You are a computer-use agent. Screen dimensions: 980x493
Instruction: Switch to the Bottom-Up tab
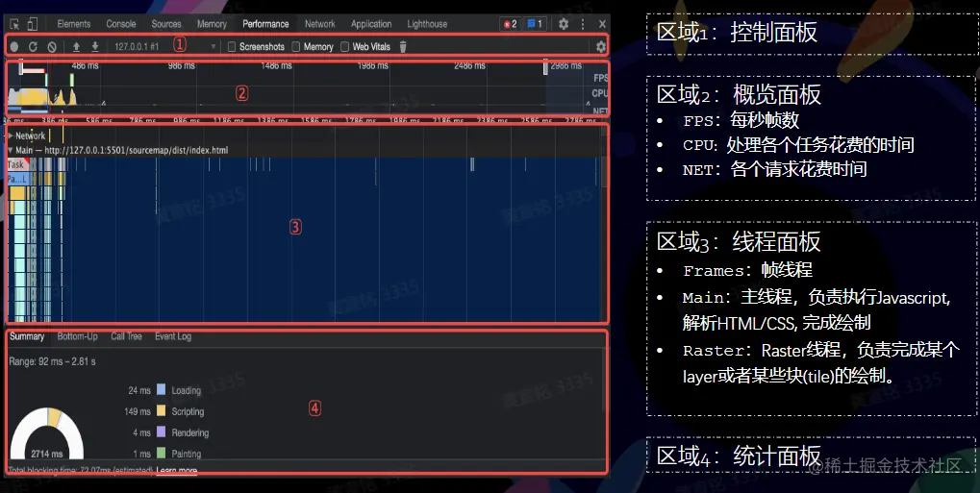pos(78,336)
